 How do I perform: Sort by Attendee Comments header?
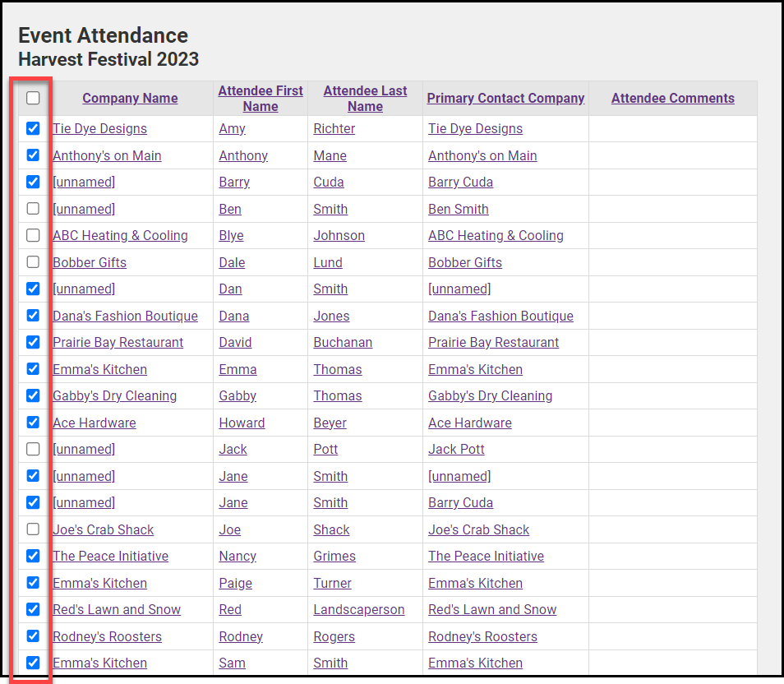click(x=672, y=98)
